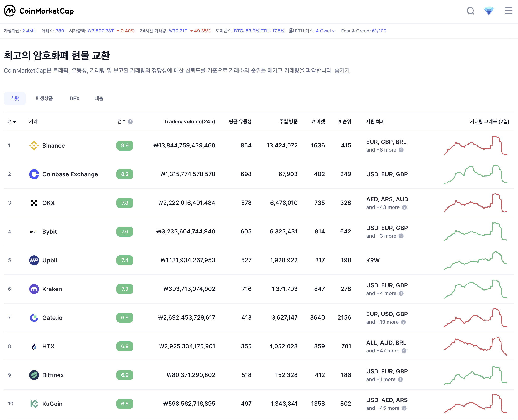Click info icon beside Bybit 'and +3 more'
The image size is (518, 420).
click(401, 236)
